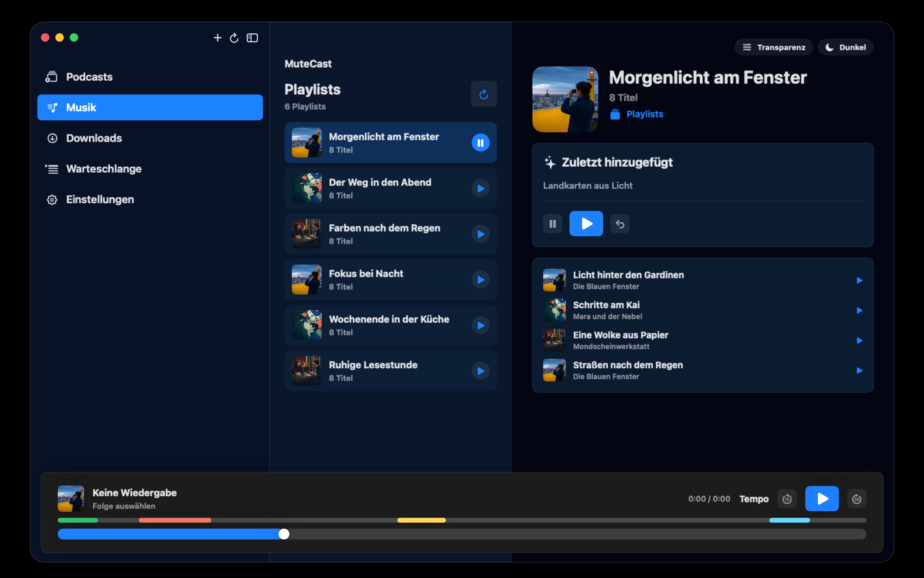Reload the Playlists list
The image size is (924, 578).
[484, 94]
